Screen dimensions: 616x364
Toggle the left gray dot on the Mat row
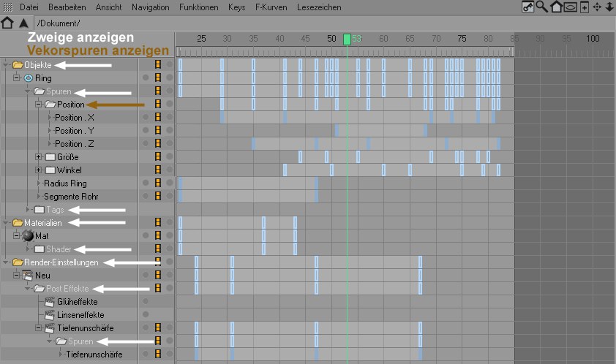click(146, 236)
